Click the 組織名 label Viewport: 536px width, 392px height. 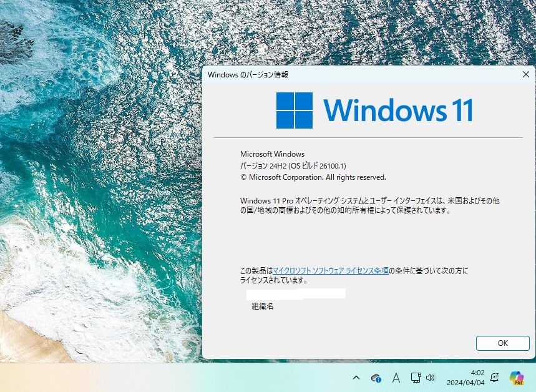tap(263, 306)
